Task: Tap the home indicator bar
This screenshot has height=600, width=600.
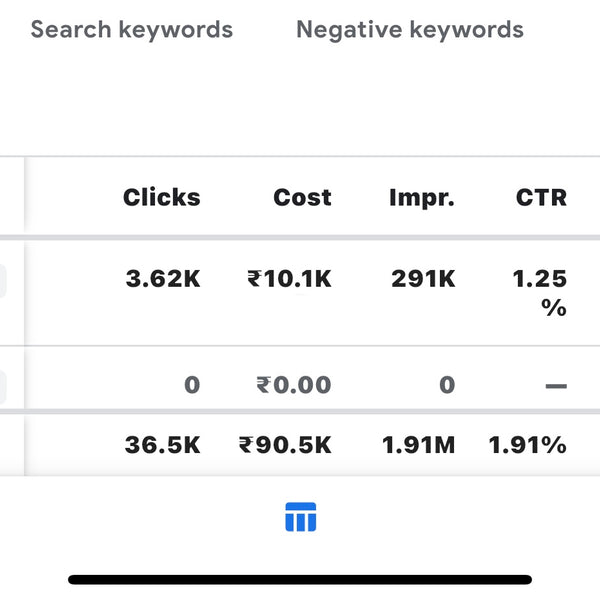Action: pos(300,579)
